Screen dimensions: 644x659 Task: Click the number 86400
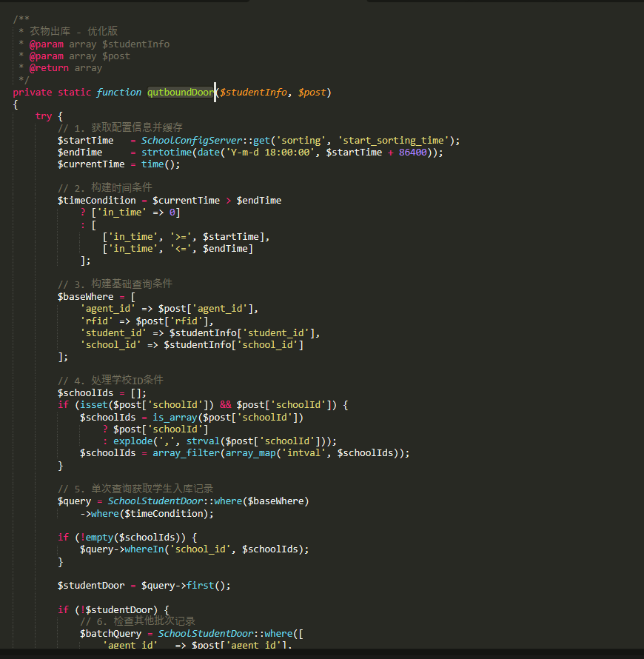point(412,152)
